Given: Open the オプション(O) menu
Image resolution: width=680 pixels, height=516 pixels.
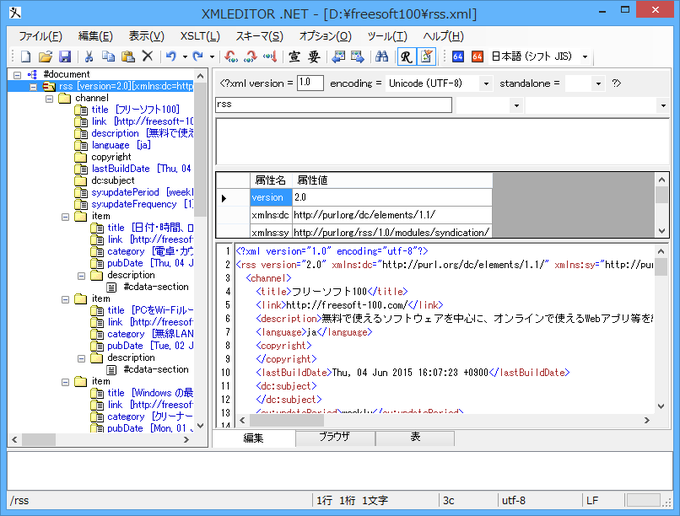Looking at the screenshot, I should [325, 36].
